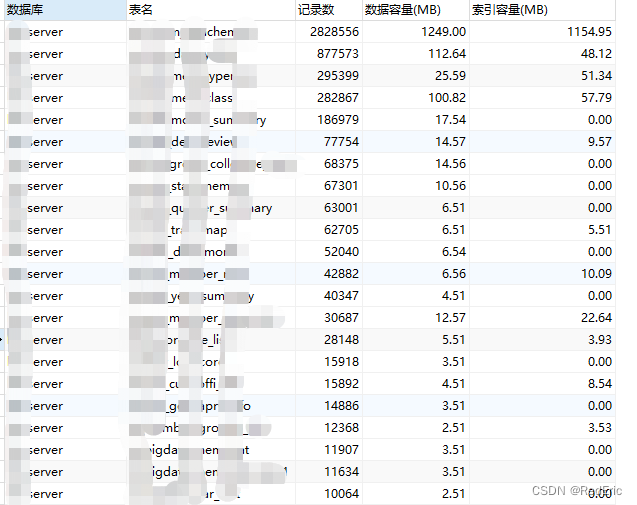
Task: Sort by the 数据库 column header
Action: (65, 10)
